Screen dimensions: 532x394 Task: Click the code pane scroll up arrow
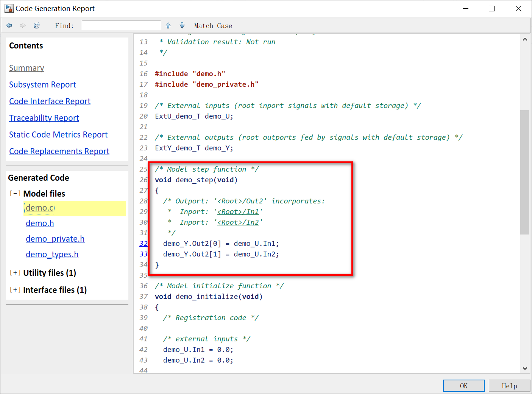pyautogui.click(x=525, y=39)
